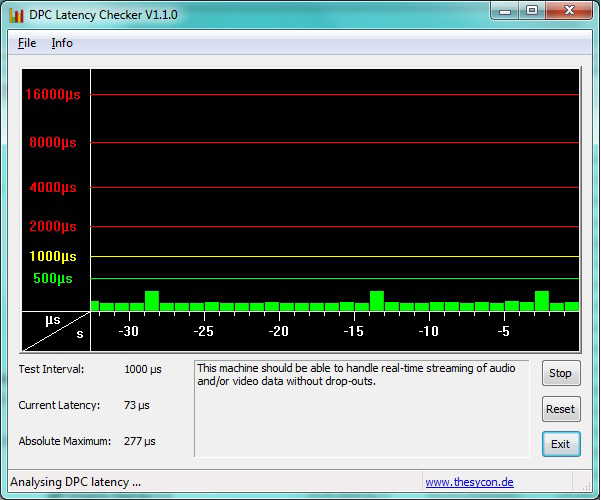Click the 16000µs axis label
The width and height of the screenshot is (601, 500).
[52, 95]
